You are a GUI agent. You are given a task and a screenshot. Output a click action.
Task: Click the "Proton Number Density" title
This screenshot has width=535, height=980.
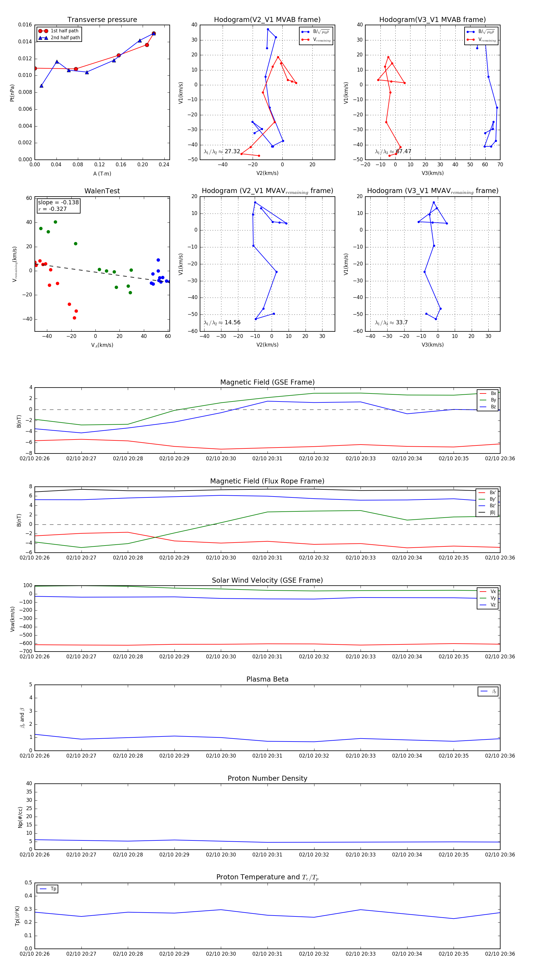pyautogui.click(x=267, y=778)
